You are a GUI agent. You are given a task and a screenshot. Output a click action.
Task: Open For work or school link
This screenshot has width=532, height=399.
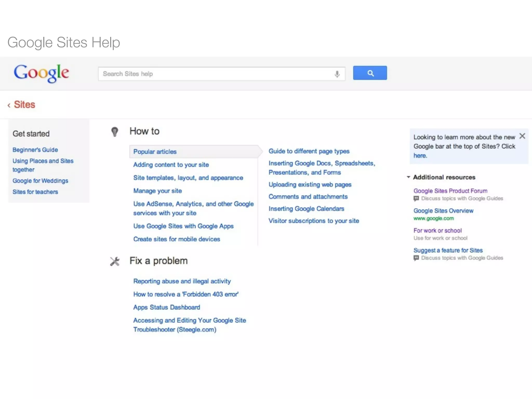tap(438, 231)
